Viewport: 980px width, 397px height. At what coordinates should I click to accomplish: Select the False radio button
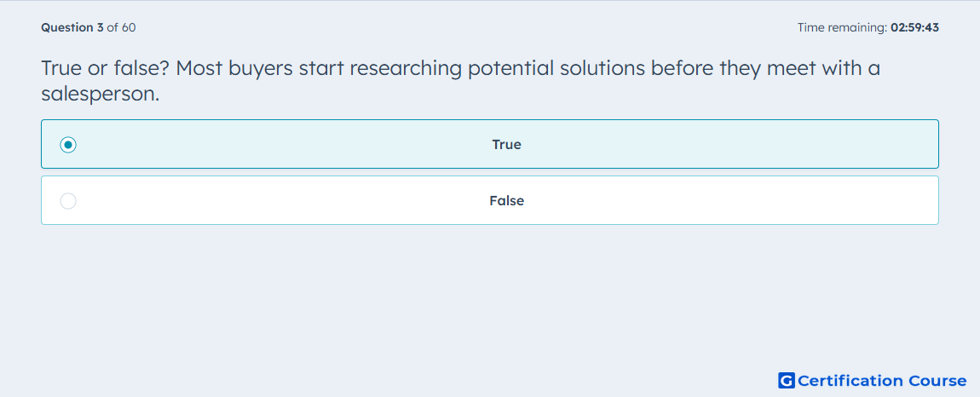[68, 201]
